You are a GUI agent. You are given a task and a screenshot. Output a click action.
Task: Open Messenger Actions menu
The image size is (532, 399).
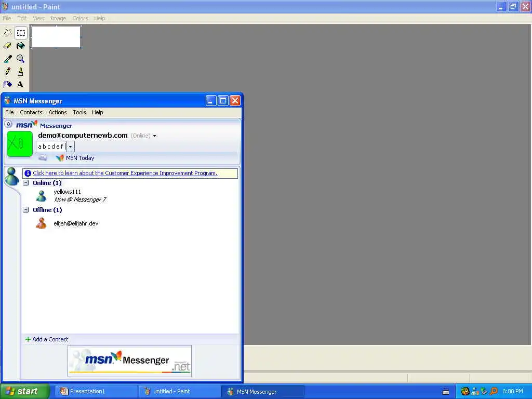(57, 112)
